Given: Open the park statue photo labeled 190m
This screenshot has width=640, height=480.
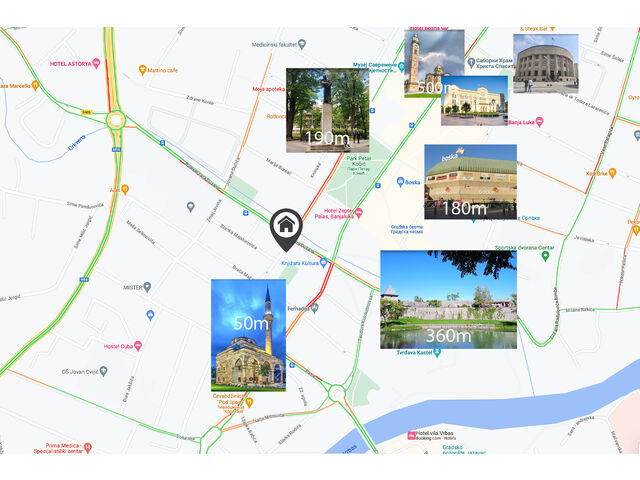Looking at the screenshot, I should 327,110.
